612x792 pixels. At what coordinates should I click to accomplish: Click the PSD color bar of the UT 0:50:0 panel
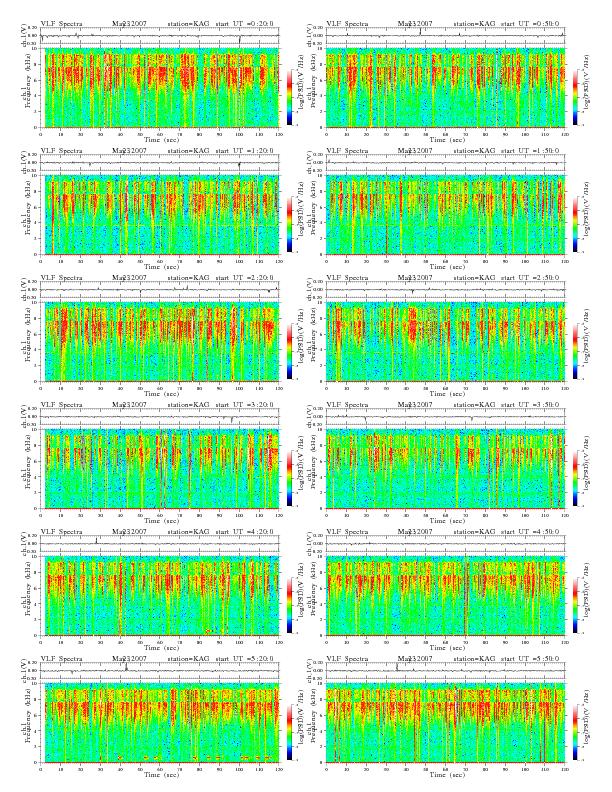pos(576,97)
